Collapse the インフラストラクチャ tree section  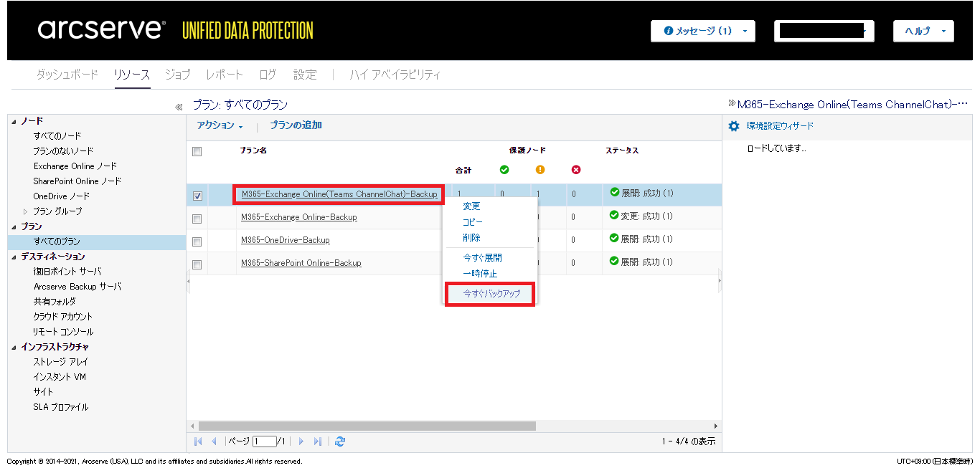pyautogui.click(x=14, y=347)
